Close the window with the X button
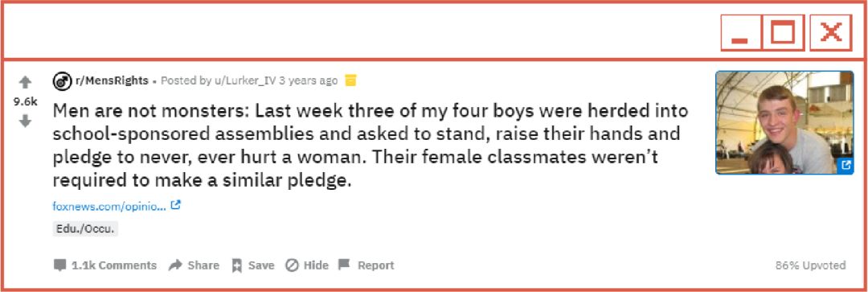 pyautogui.click(x=831, y=33)
